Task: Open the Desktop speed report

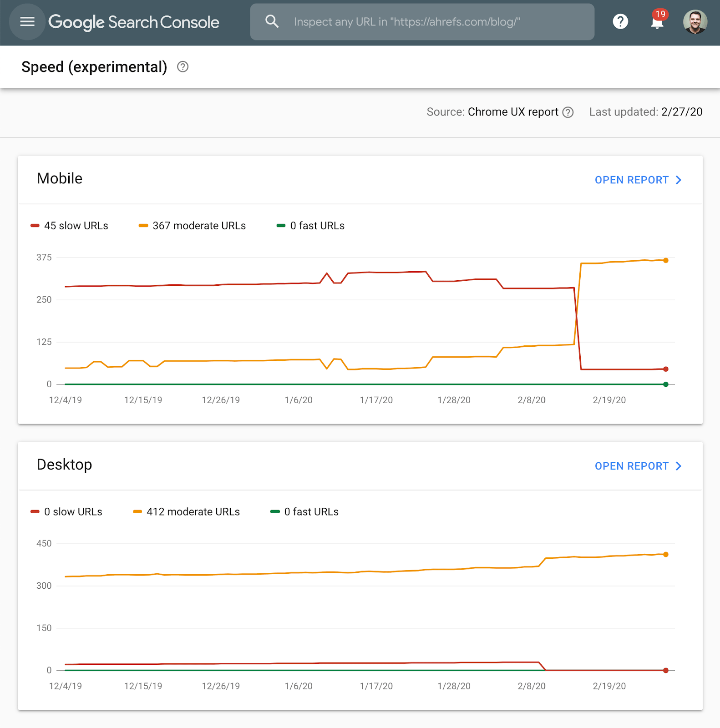Action: click(631, 466)
